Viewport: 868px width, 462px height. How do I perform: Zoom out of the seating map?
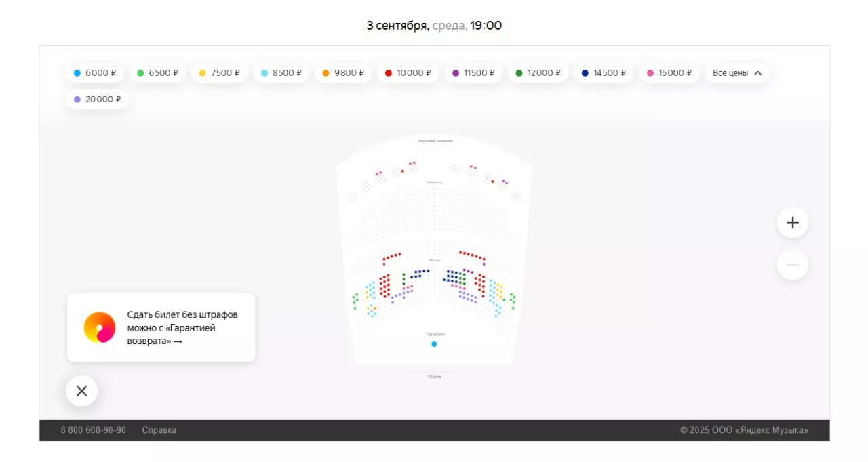point(792,264)
